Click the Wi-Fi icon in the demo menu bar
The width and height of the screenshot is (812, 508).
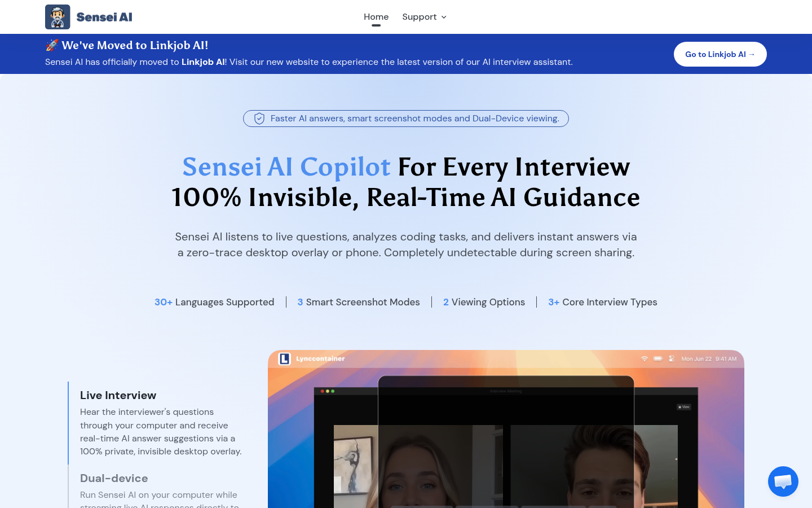pos(645,358)
